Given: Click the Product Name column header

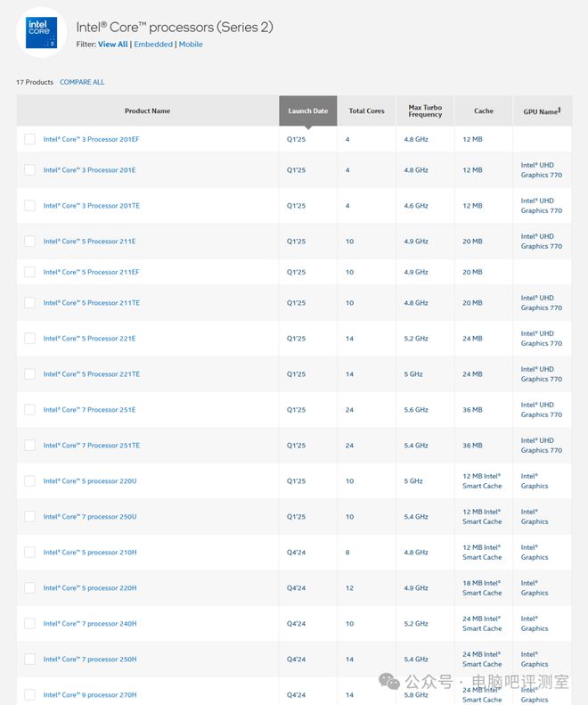Looking at the screenshot, I should (x=148, y=111).
